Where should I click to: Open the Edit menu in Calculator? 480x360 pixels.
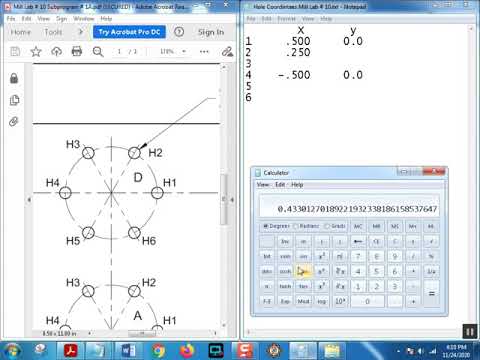click(x=280, y=184)
